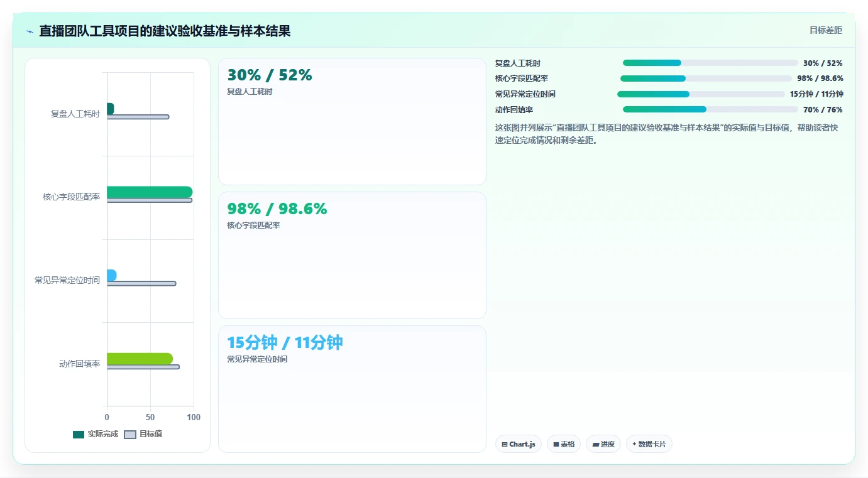Toggle the 目标值 legend entry in the chart
The height and width of the screenshot is (478, 868).
pyautogui.click(x=143, y=434)
